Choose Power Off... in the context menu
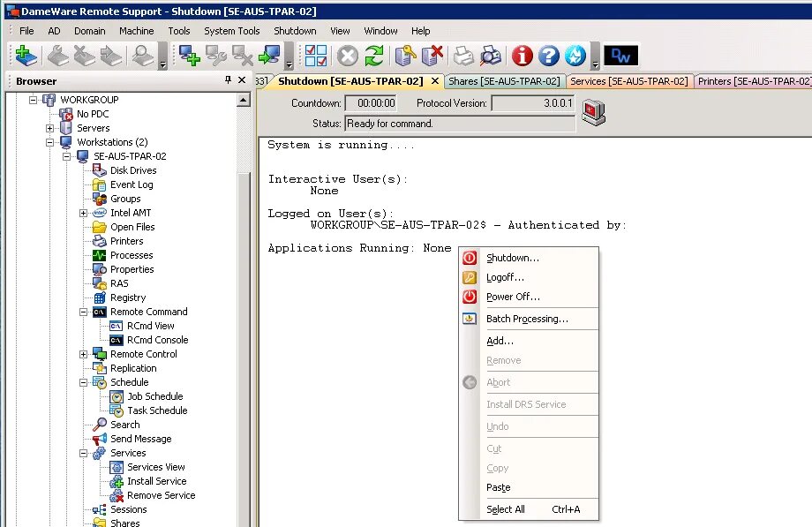Screen dimensions: 812x527 pyautogui.click(x=529, y=297)
